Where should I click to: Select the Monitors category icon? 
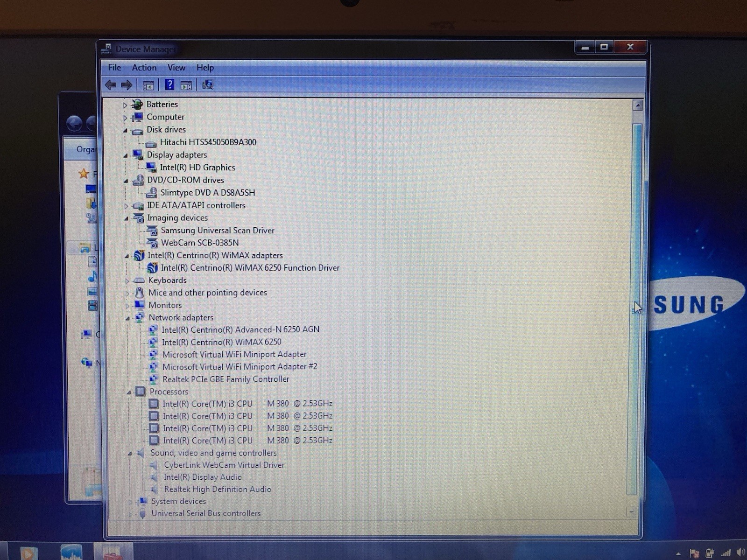pos(140,305)
